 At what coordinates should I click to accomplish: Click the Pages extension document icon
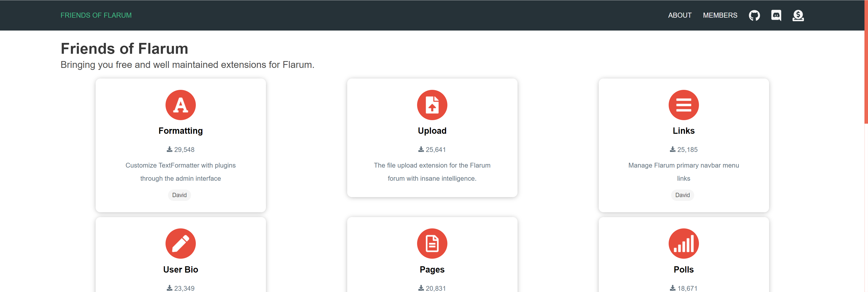tap(432, 244)
